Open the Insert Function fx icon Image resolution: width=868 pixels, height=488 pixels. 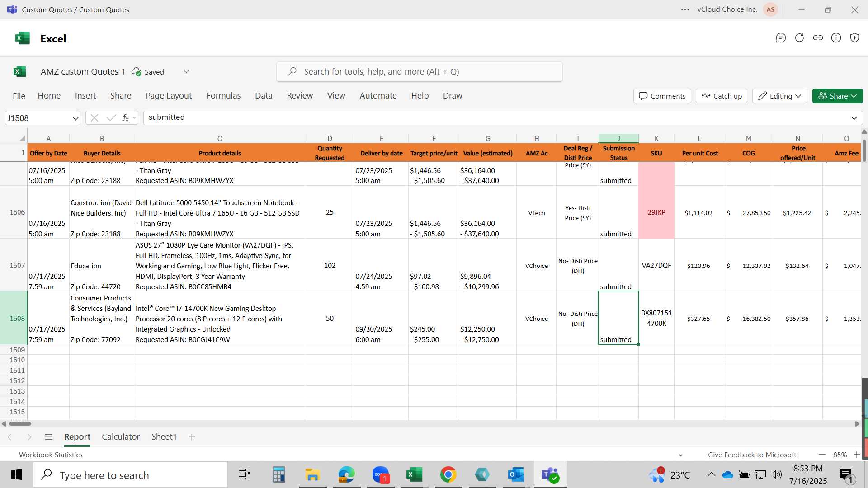pyautogui.click(x=126, y=118)
